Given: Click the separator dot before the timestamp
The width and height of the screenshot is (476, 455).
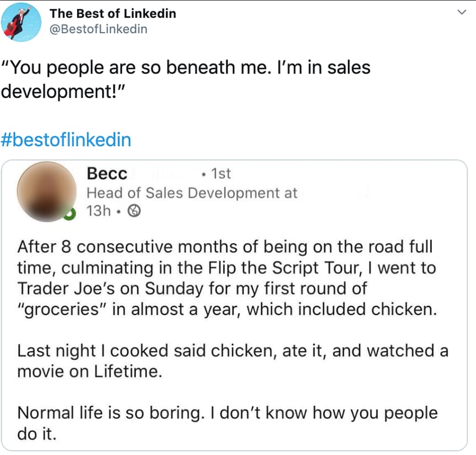Looking at the screenshot, I should [202, 174].
